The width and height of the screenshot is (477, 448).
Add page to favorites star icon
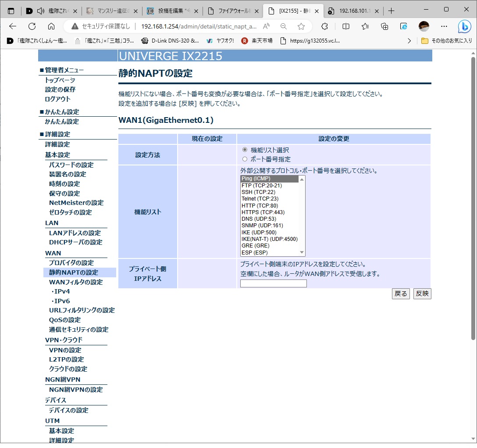301,26
